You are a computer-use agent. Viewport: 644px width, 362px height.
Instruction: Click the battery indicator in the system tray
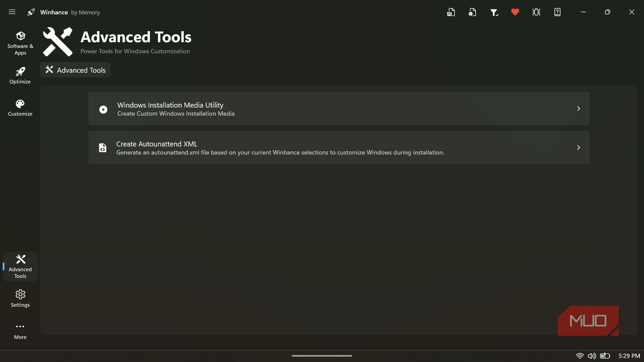605,356
